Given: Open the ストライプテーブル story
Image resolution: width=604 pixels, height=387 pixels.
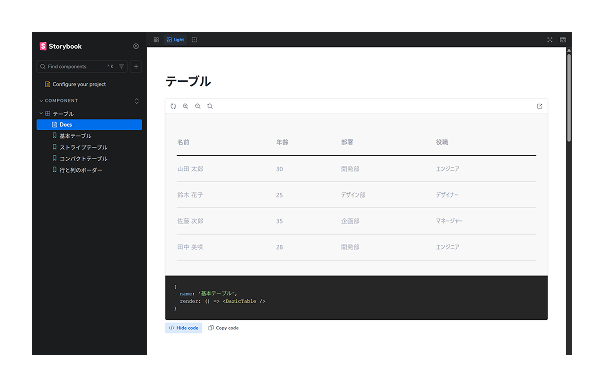Looking at the screenshot, I should point(80,147).
